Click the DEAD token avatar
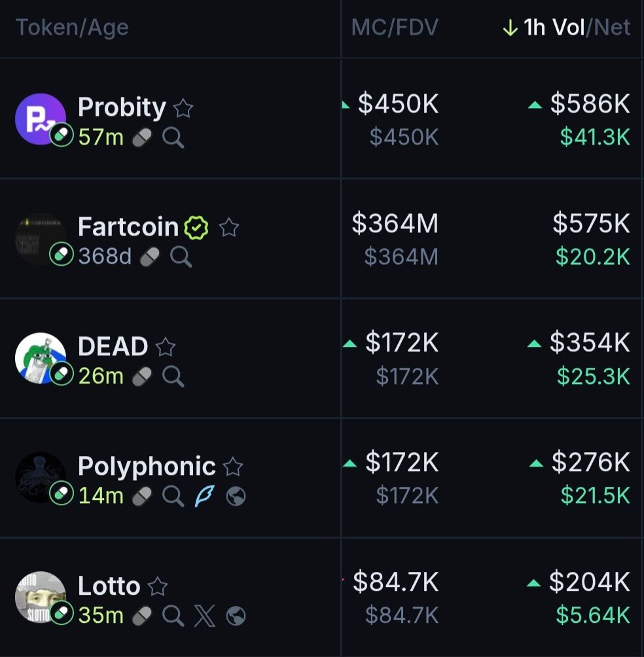 [40, 358]
